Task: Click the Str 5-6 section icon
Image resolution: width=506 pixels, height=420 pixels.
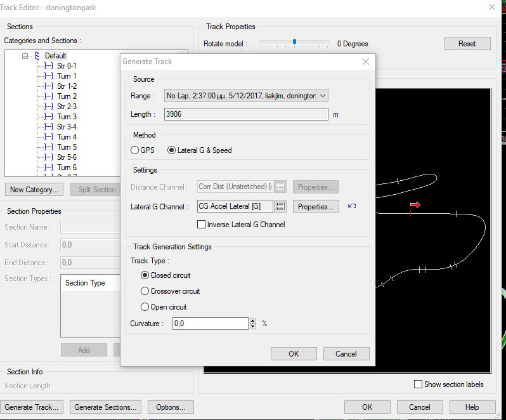Action: tap(49, 157)
